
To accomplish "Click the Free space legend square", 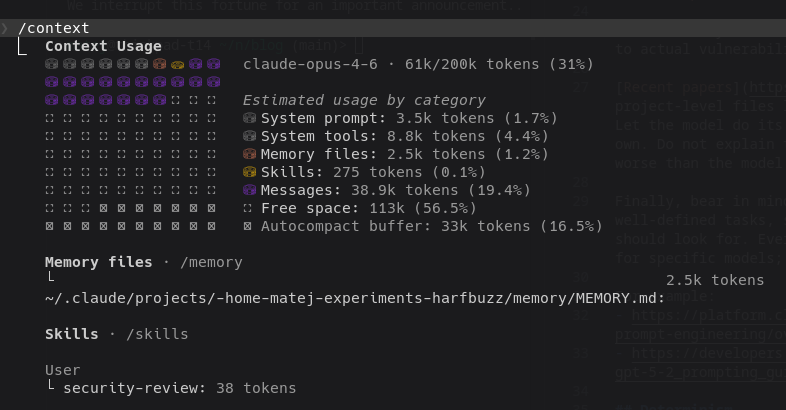I will pos(248,208).
